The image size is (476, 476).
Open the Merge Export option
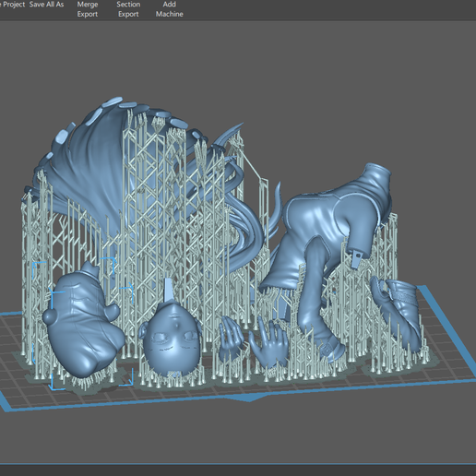click(88, 9)
